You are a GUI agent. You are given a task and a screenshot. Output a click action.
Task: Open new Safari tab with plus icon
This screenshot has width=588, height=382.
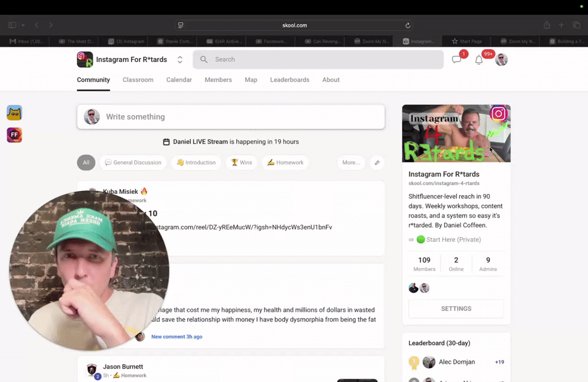point(561,25)
